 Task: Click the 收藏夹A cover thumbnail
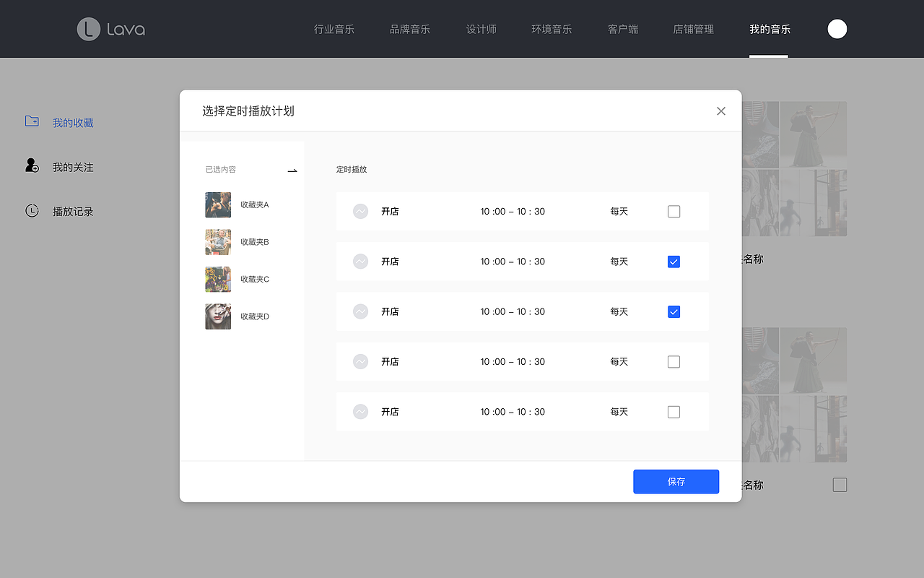[x=218, y=204]
